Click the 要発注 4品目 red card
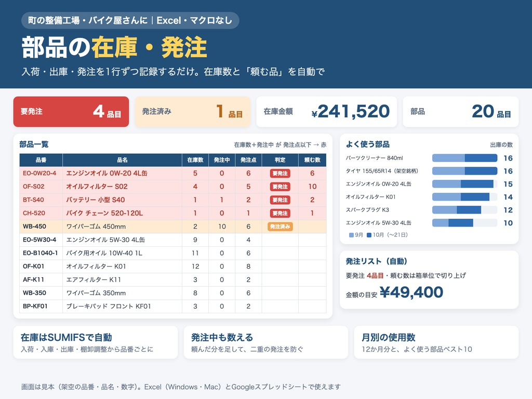 click(x=71, y=112)
